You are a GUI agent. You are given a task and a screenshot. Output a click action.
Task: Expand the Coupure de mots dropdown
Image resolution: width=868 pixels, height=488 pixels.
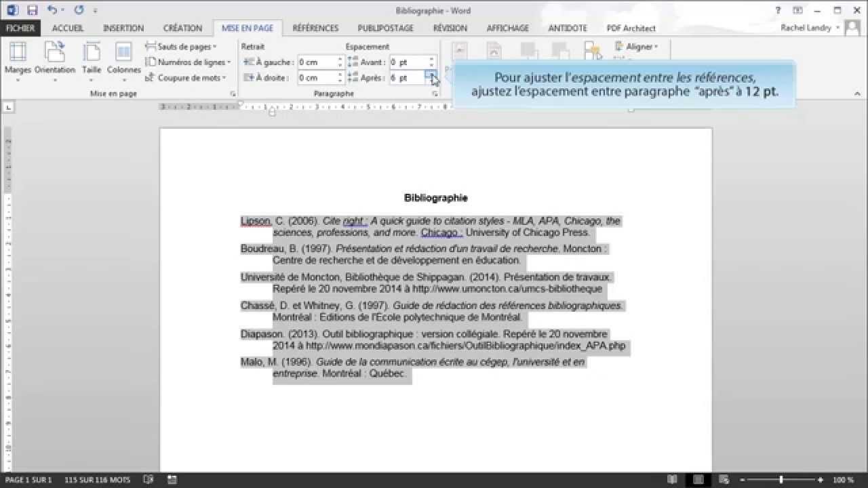click(185, 78)
